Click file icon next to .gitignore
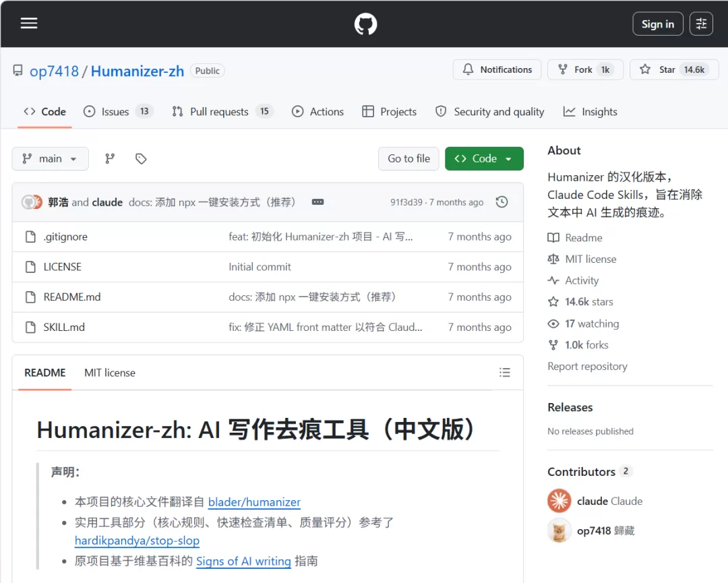The width and height of the screenshot is (728, 583). coord(30,237)
